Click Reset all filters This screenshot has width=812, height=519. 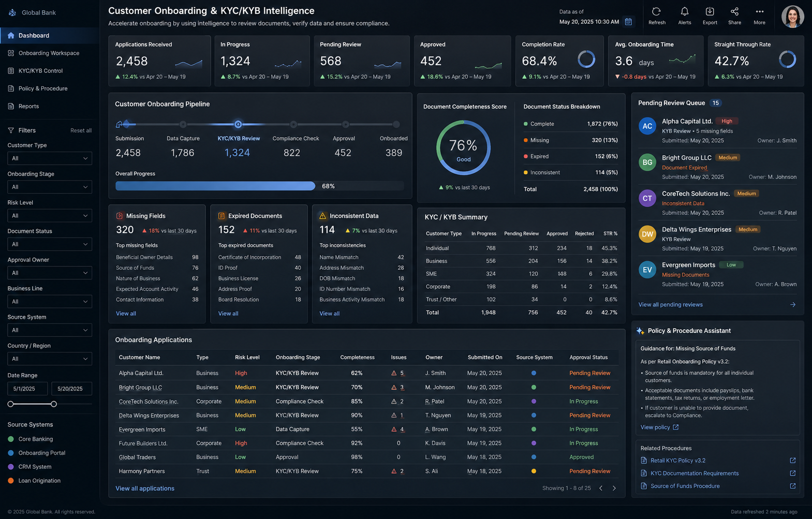pyautogui.click(x=81, y=130)
